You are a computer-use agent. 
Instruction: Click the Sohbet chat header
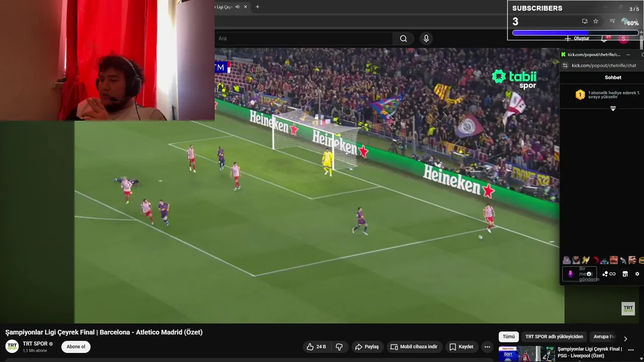point(613,77)
